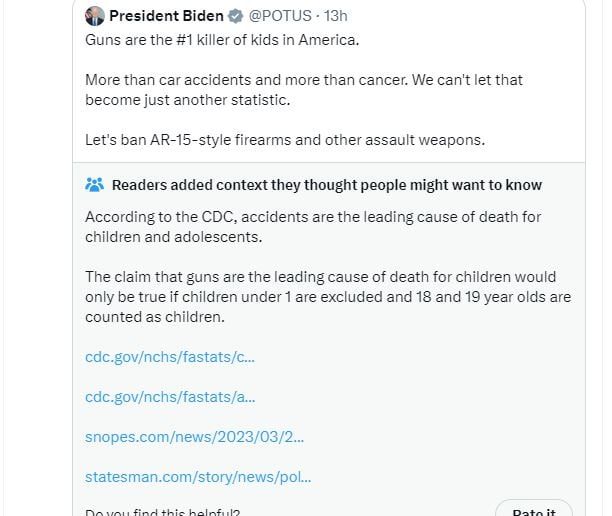Click President Biden's profile avatar
The height and width of the screenshot is (516, 612).
(x=95, y=16)
